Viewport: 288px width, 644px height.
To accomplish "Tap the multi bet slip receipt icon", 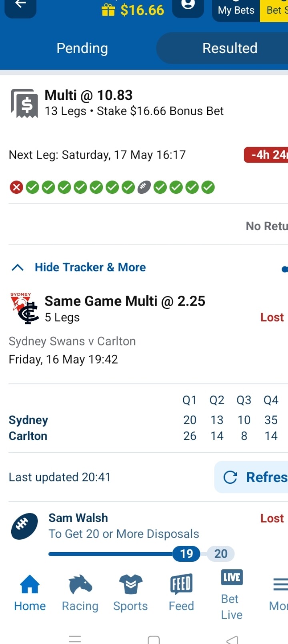I will [24, 103].
